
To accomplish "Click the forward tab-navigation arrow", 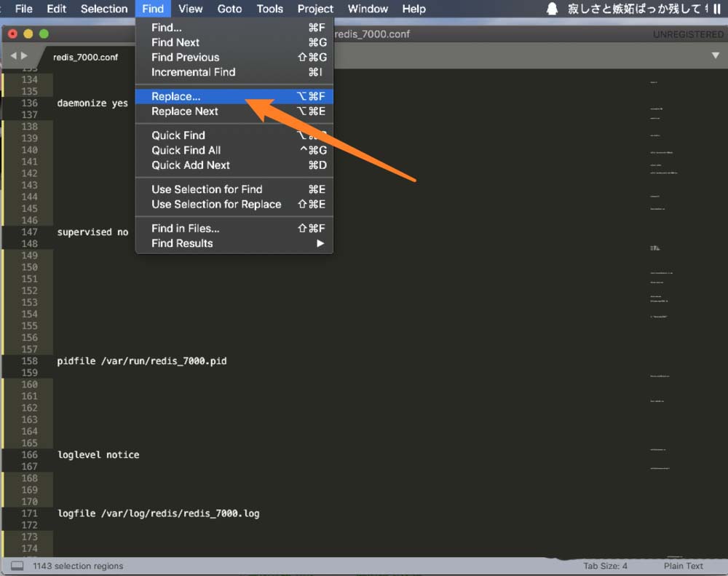I will tap(25, 56).
